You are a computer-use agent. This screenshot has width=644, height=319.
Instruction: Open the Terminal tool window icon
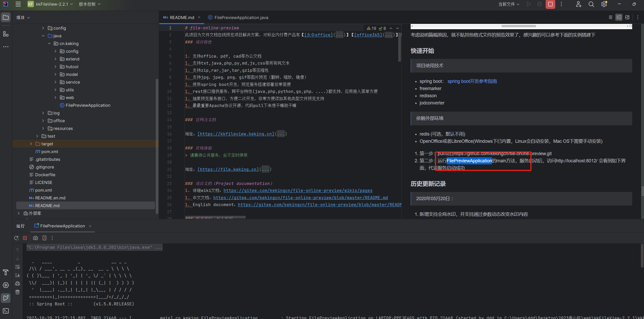(x=6, y=311)
